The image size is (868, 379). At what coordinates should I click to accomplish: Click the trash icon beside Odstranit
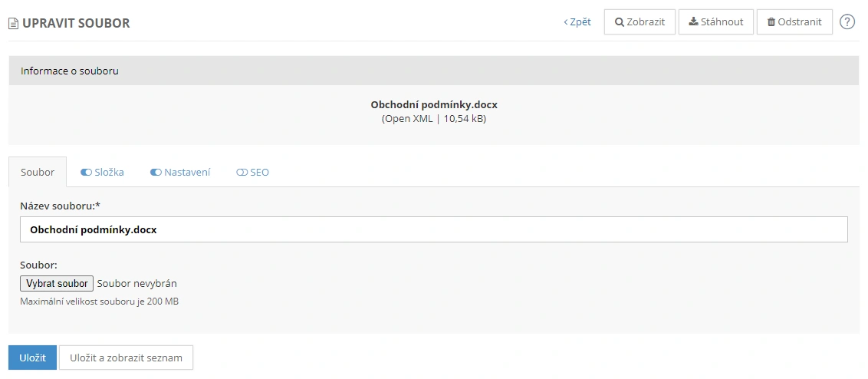click(771, 22)
